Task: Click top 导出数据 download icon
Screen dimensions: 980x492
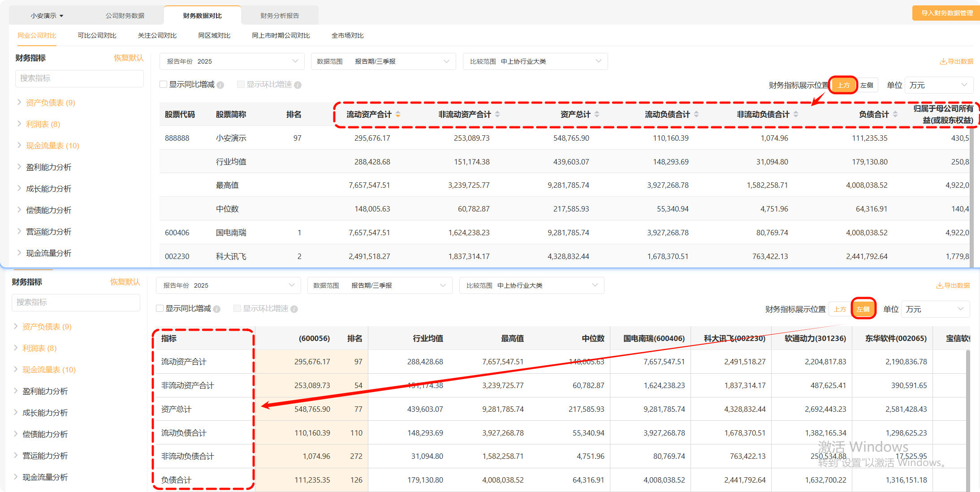Action: coord(943,62)
